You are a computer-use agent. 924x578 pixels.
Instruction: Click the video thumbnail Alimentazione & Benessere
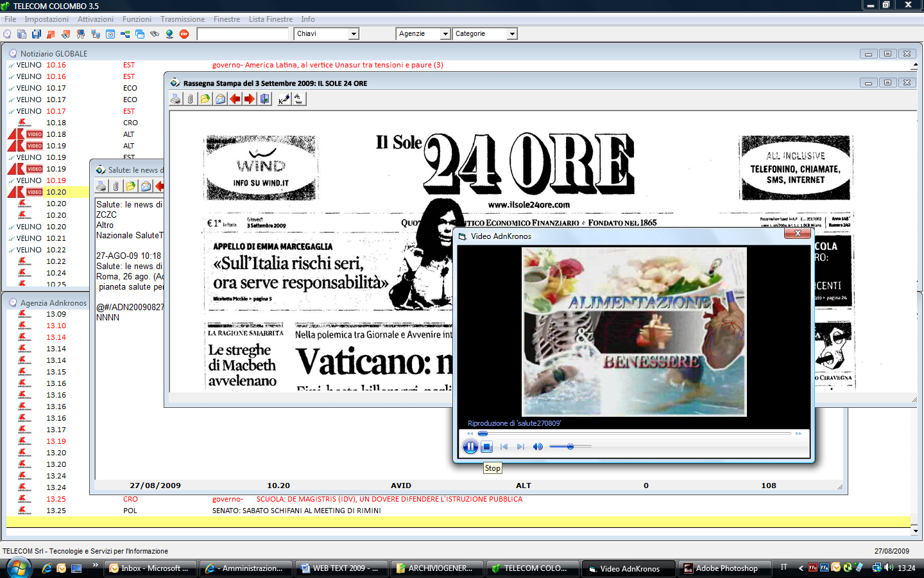[634, 332]
